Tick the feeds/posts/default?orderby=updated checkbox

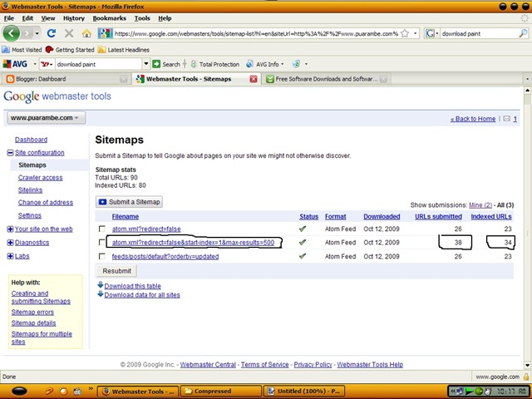(101, 256)
